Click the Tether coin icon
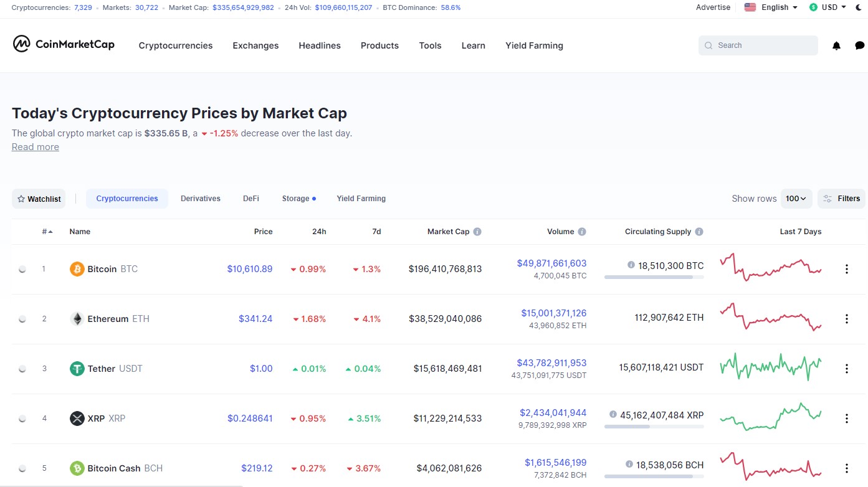The width and height of the screenshot is (868, 487). [77, 369]
